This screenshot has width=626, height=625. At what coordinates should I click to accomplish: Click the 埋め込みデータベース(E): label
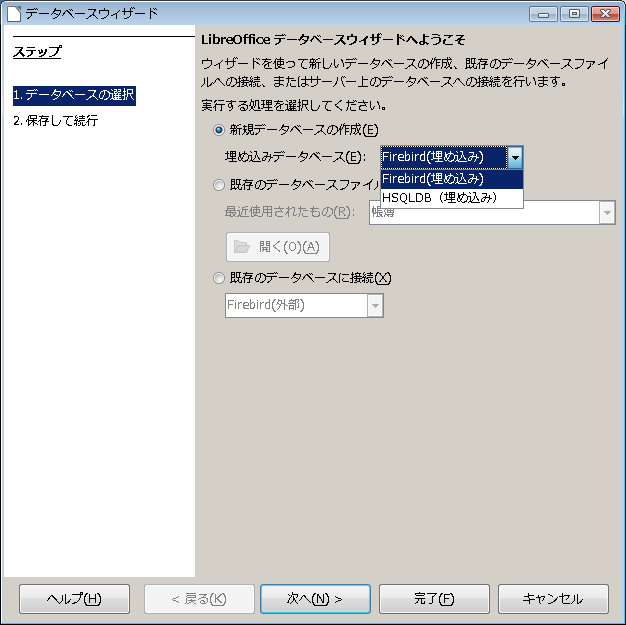pyautogui.click(x=295, y=157)
